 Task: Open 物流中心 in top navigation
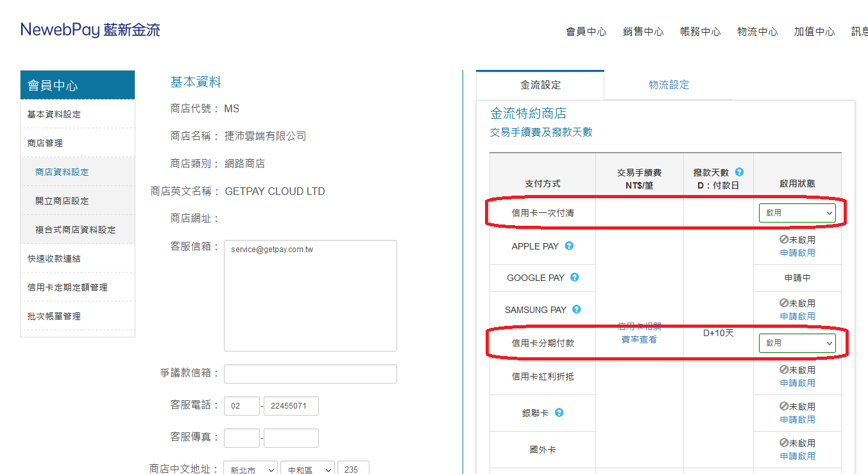[758, 31]
